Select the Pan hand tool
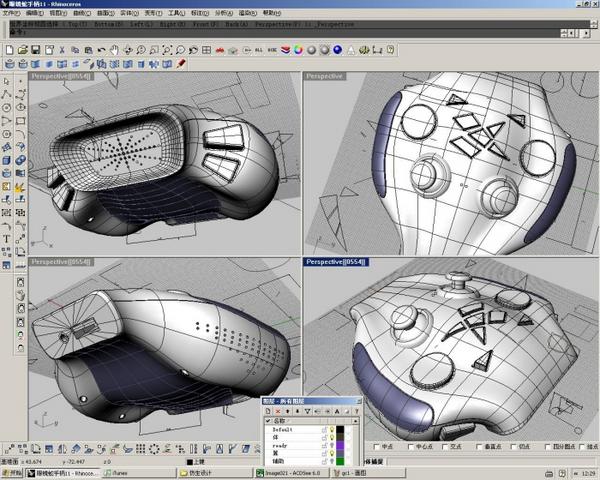Viewport: 600px width, 480px height. coord(114,50)
